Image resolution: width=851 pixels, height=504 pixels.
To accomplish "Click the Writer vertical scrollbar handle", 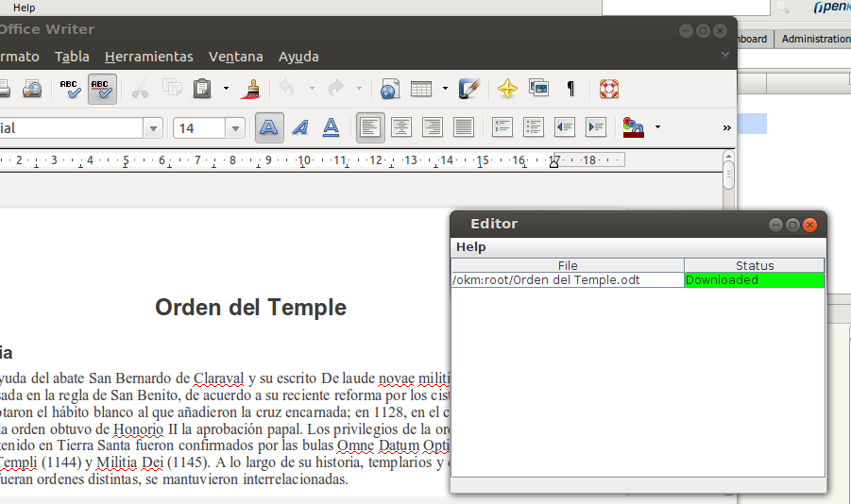I will tap(728, 176).
